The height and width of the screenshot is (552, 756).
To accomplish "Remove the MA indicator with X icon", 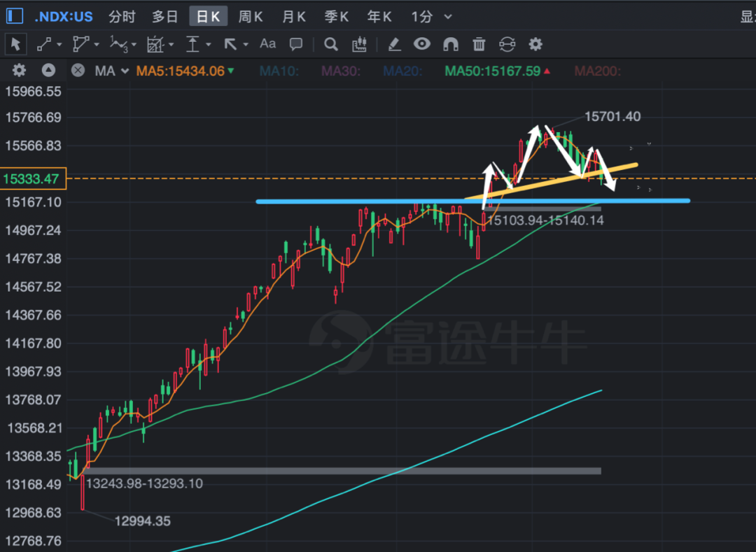I will (x=78, y=71).
